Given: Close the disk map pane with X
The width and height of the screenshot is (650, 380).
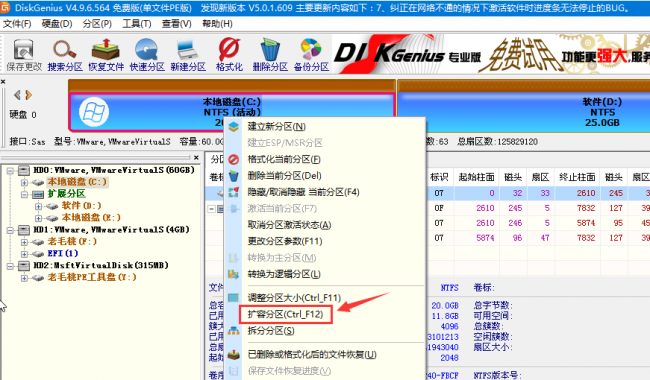Looking at the screenshot, I should [3, 82].
